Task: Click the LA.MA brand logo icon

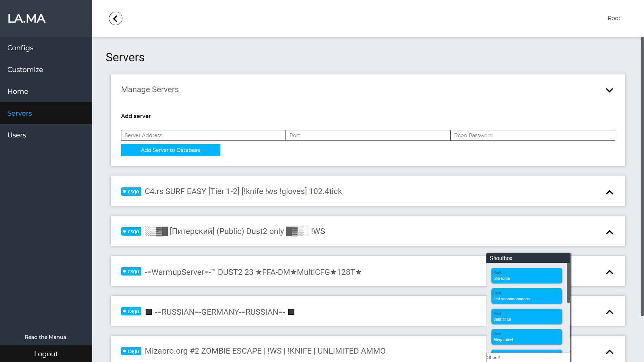Action: (27, 18)
